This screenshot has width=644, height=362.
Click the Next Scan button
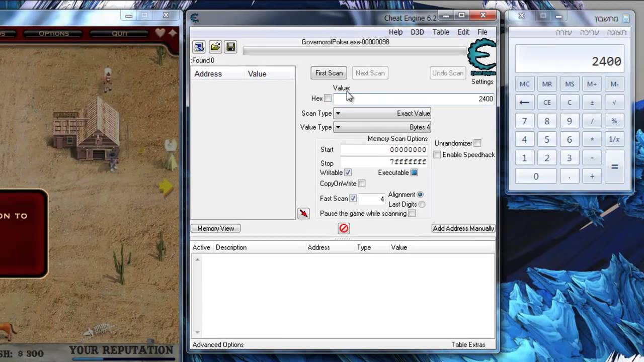point(370,73)
